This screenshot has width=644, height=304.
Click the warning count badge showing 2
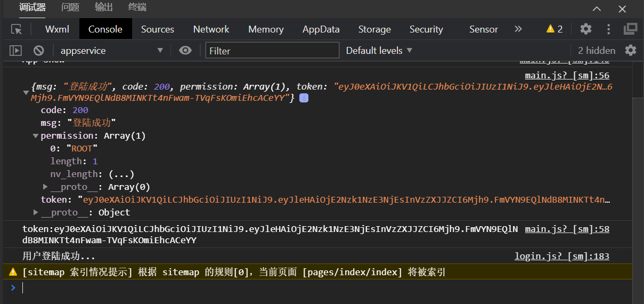coord(555,29)
